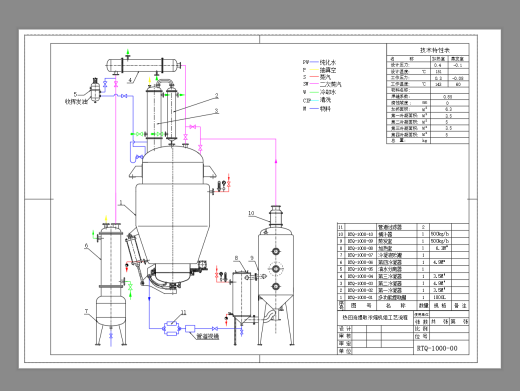Click callout number 11 near pipe filter
This screenshot has height=391, width=520.
[184, 312]
